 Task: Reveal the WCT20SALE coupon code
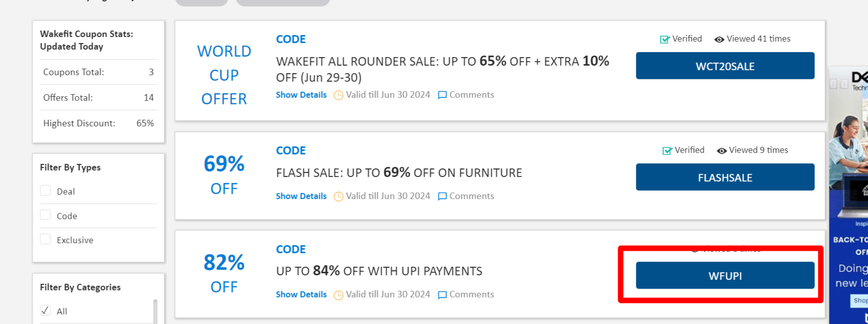pos(725,66)
